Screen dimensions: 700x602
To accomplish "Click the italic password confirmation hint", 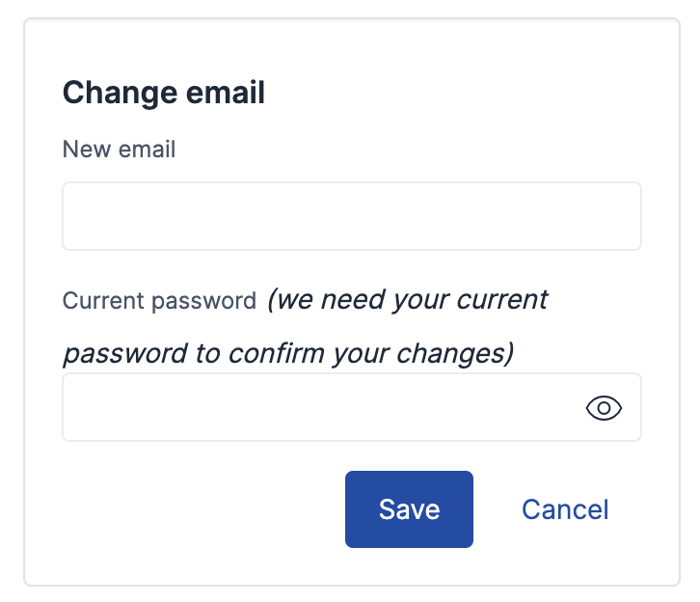I will coord(405,300).
